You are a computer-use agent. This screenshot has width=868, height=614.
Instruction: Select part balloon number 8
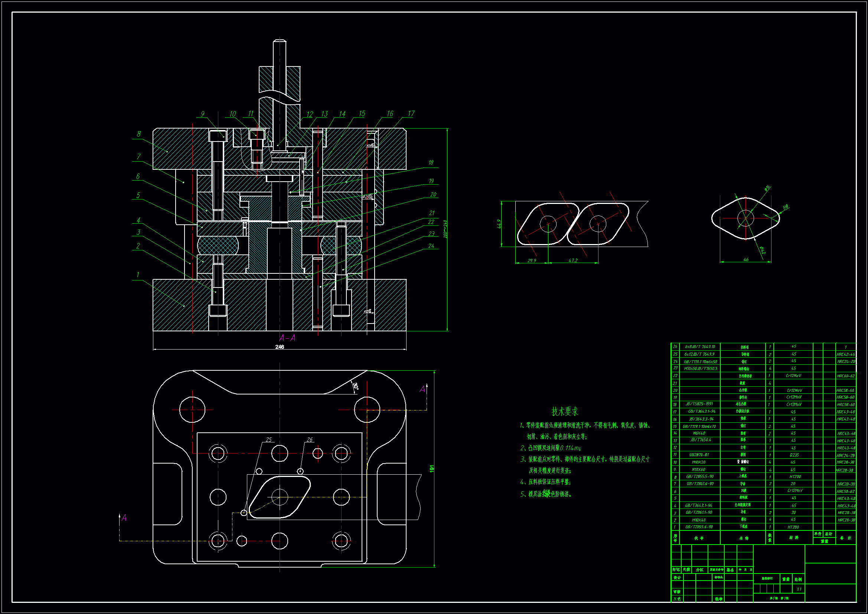(x=139, y=134)
